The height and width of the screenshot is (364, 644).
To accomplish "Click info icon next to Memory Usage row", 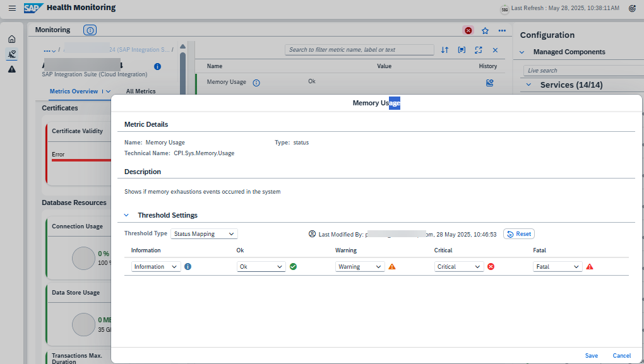I will click(x=256, y=83).
